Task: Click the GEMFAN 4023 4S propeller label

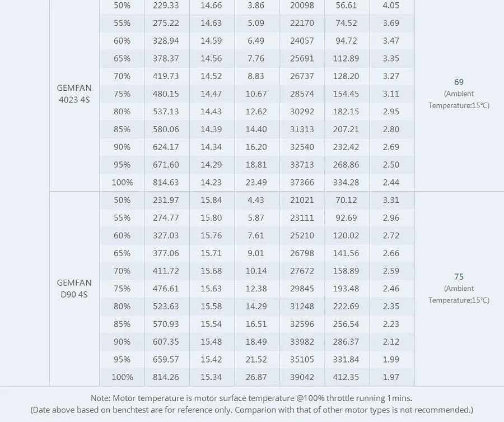Action: [x=74, y=94]
